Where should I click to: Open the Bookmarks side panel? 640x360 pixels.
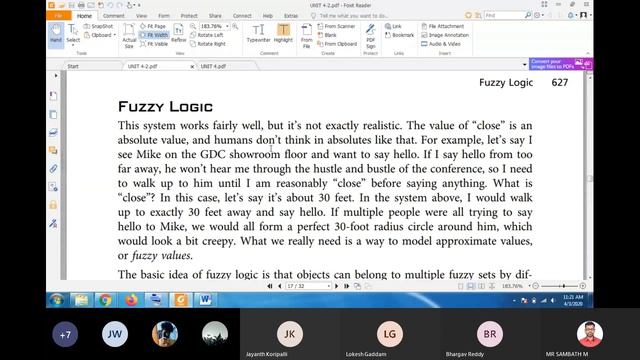click(53, 96)
